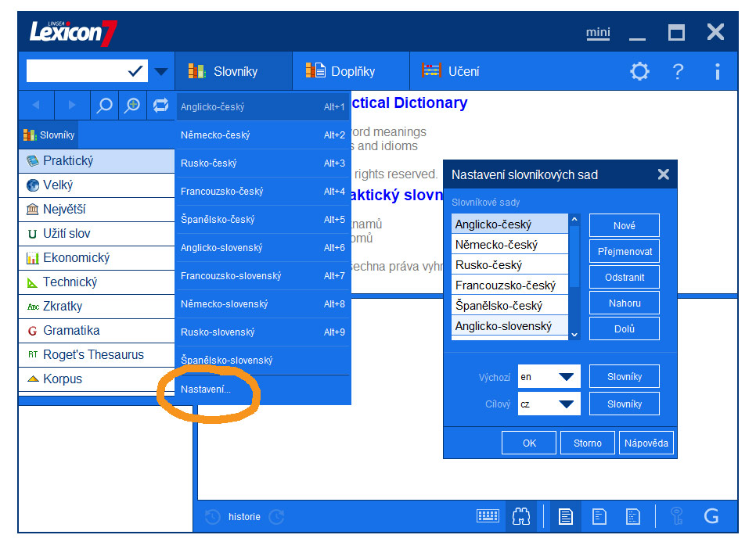Click scroll-down arrow of dictionary sets list
This screenshot has height=542, width=756.
point(574,335)
